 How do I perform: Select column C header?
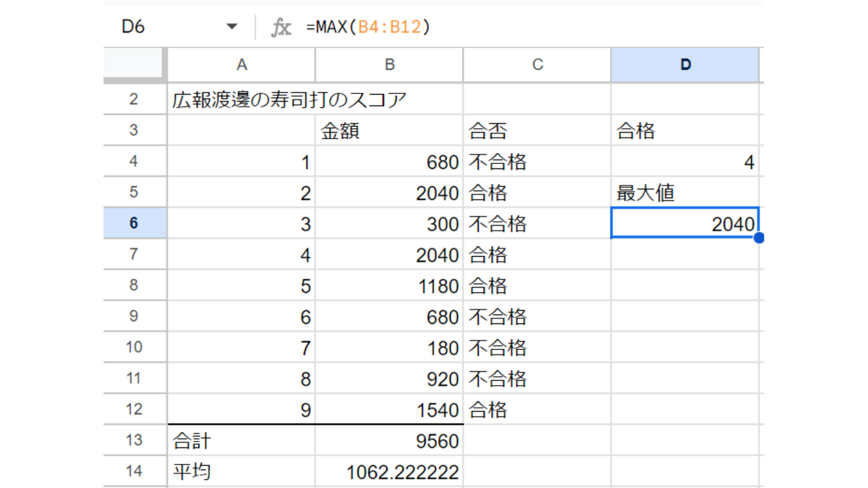(x=537, y=65)
